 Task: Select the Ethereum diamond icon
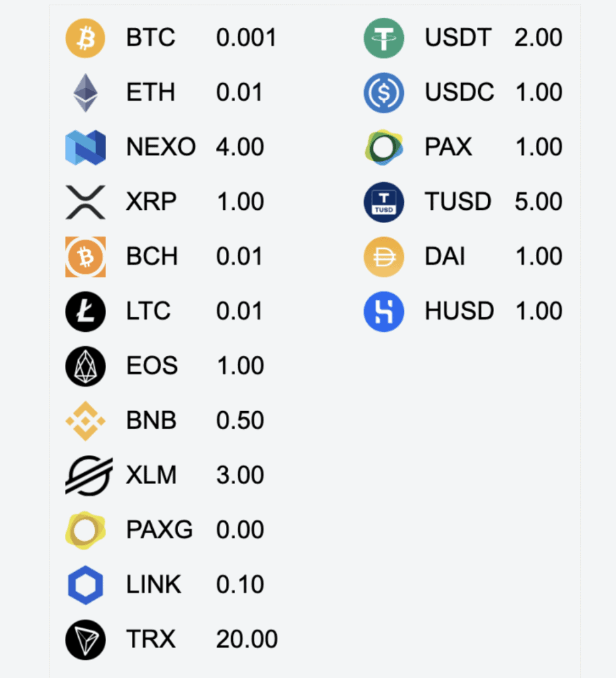tap(85, 93)
